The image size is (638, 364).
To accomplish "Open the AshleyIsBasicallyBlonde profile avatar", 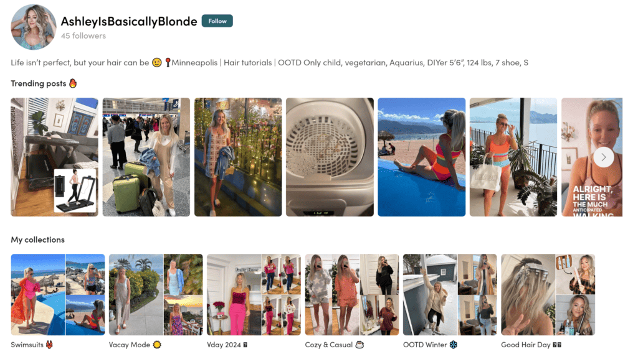I will coord(34,27).
